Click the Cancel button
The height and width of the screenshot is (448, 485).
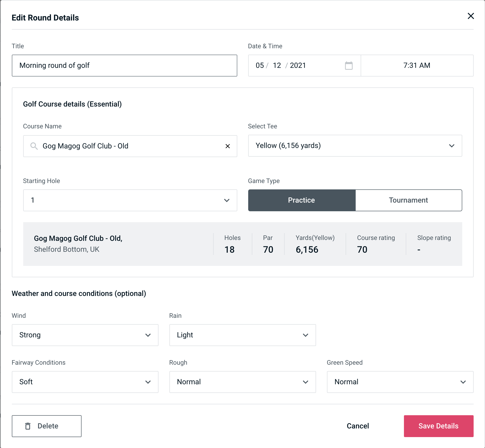click(x=357, y=426)
